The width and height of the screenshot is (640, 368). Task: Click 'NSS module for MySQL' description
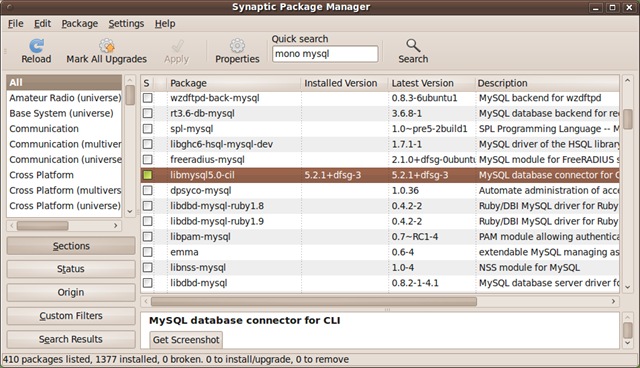tap(529, 268)
